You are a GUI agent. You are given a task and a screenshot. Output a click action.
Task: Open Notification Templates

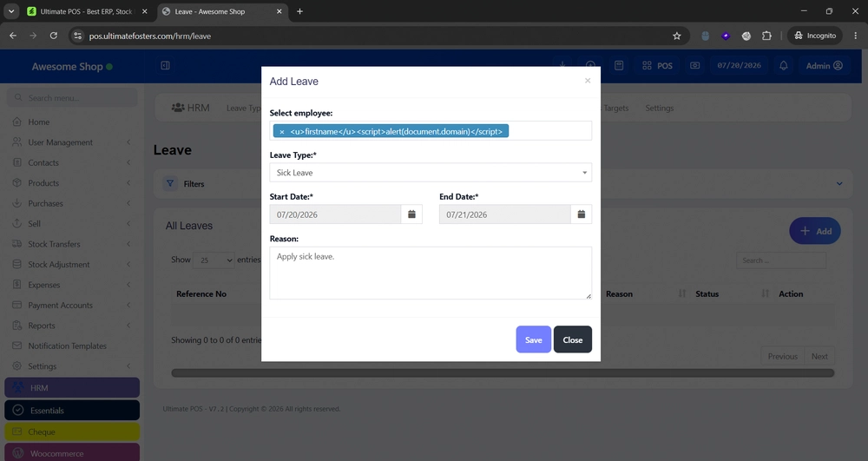(x=72, y=346)
